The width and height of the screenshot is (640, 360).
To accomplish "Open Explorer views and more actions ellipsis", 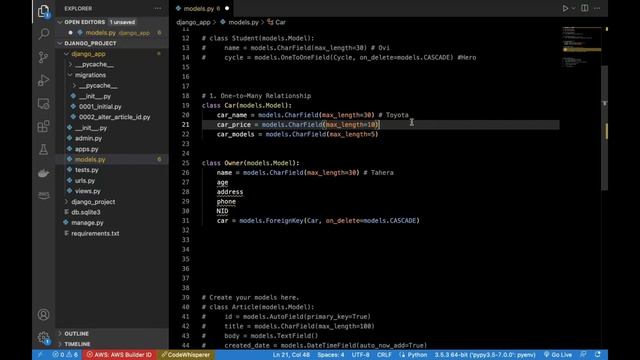I will click(158, 8).
